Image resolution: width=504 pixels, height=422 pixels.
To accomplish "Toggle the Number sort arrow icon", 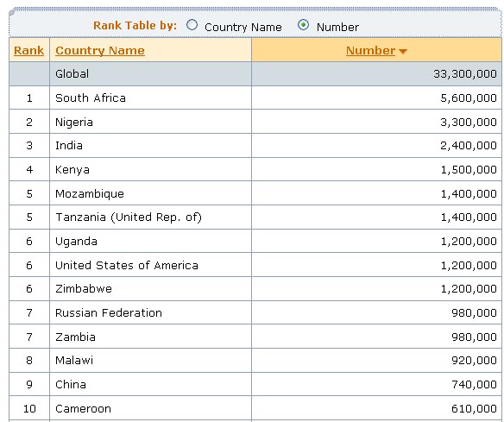I will coord(403,51).
